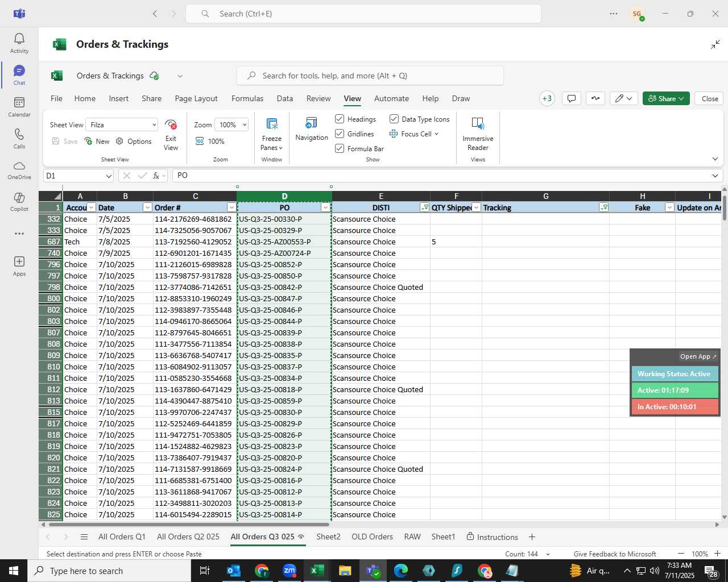Image resolution: width=728 pixels, height=582 pixels.
Task: Open Chat in Teams sidebar
Action: tap(19, 75)
